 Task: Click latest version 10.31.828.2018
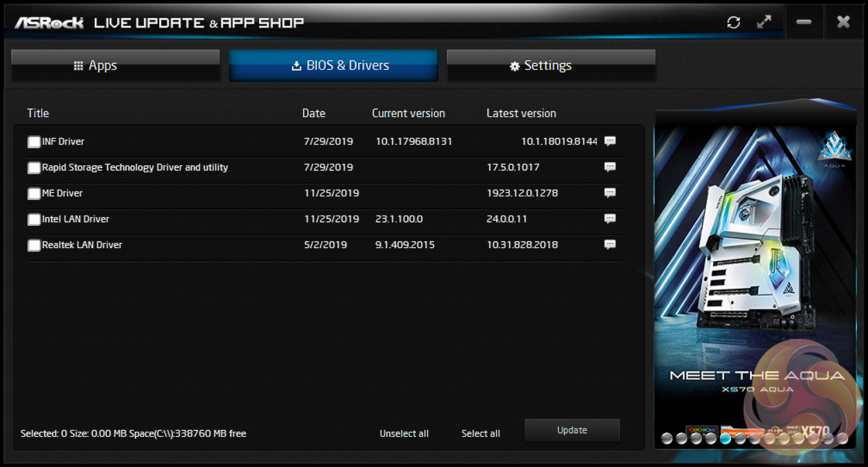[522, 245]
